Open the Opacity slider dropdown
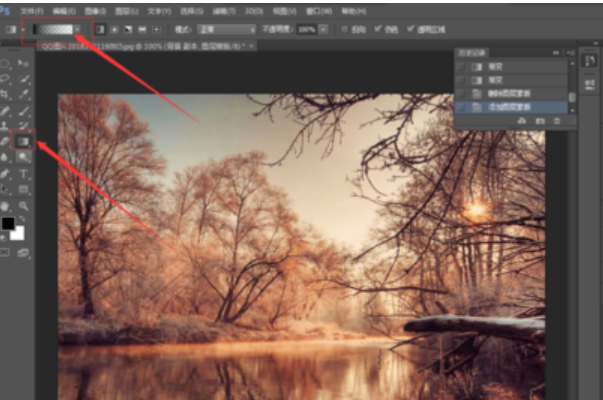The image size is (603, 400). click(323, 30)
